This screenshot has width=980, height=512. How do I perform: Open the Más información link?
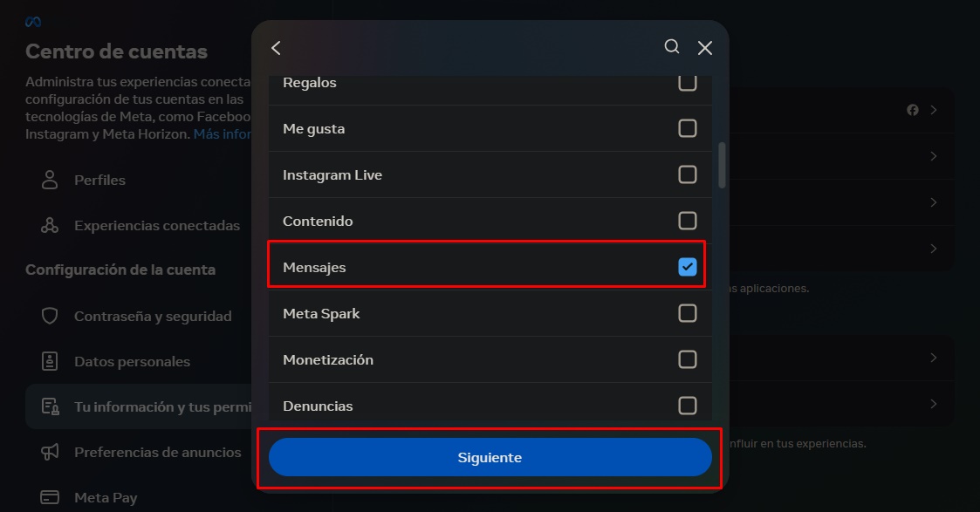tap(223, 134)
